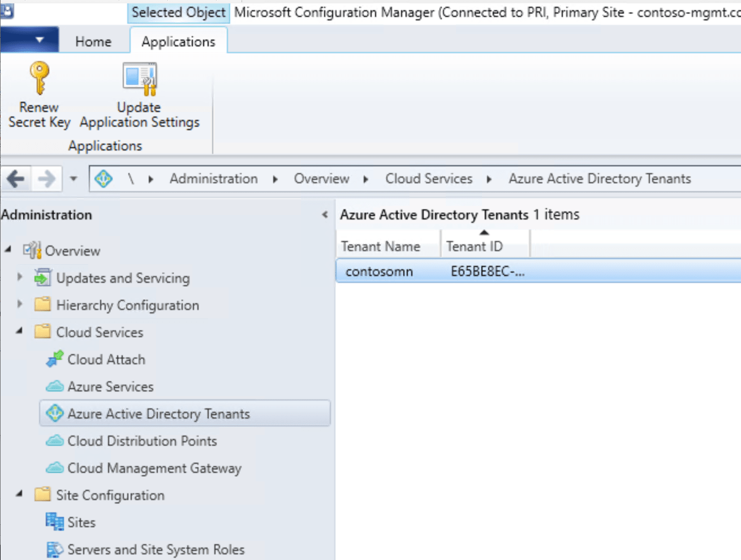Open the Applications ribbon tab
The height and width of the screenshot is (560, 741).
[x=178, y=41]
